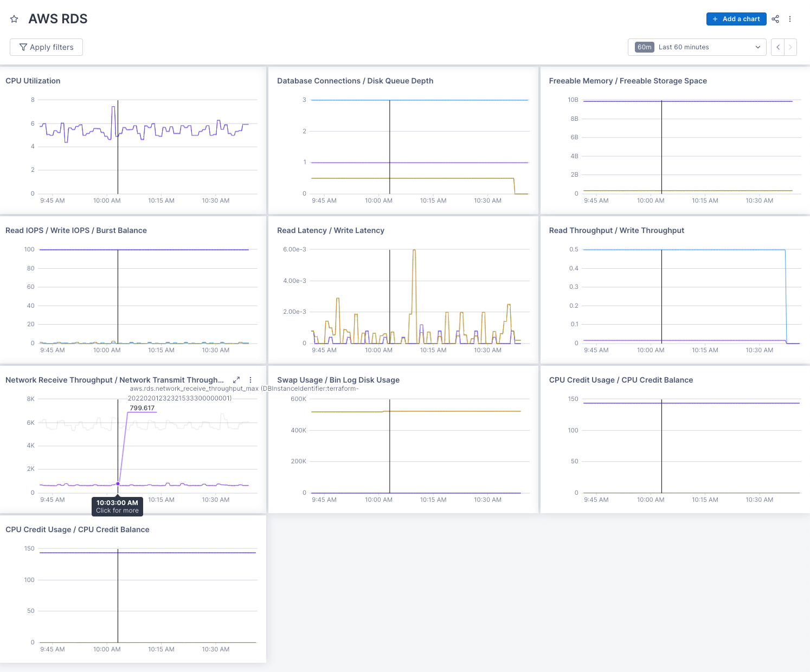Screen dimensions: 810x672
Task: Open sharing options via the share icon
Action: coord(775,19)
